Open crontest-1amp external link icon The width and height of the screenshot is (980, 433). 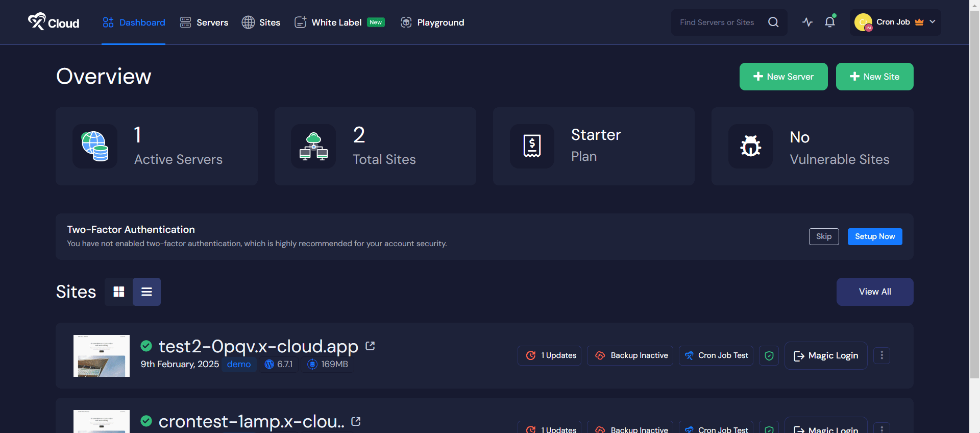tap(356, 421)
